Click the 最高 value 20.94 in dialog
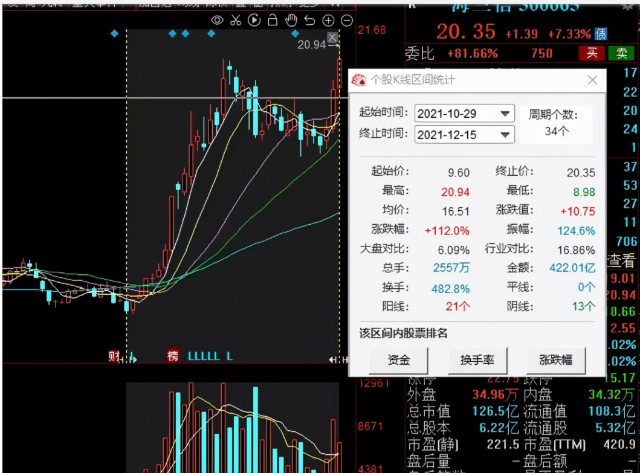Screen dimensions: 640x473 (456, 192)
